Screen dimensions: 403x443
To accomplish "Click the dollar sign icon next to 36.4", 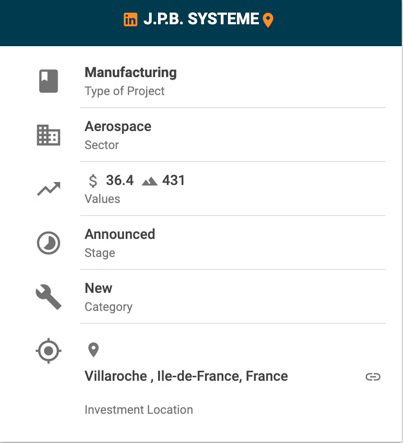I will [93, 181].
